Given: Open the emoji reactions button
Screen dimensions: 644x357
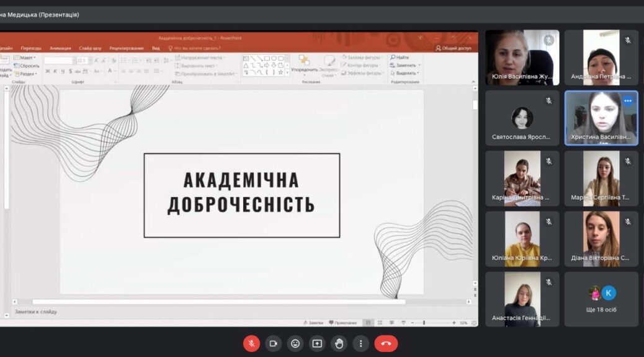Looking at the screenshot, I should [x=295, y=343].
